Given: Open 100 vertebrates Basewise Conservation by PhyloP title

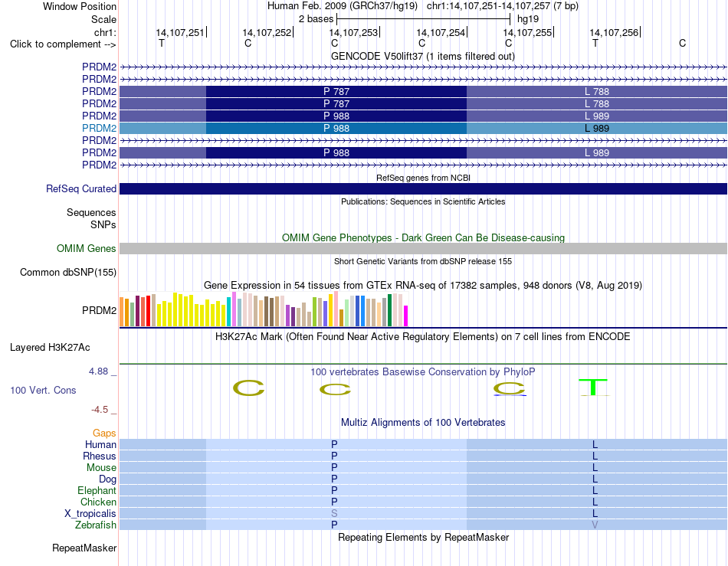Looking at the screenshot, I should (423, 371).
